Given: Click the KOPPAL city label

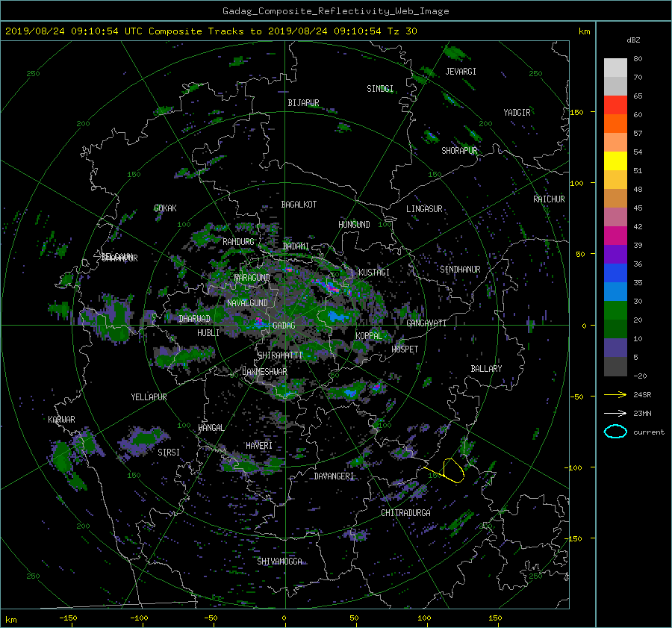Looking at the screenshot, I should [x=369, y=336].
